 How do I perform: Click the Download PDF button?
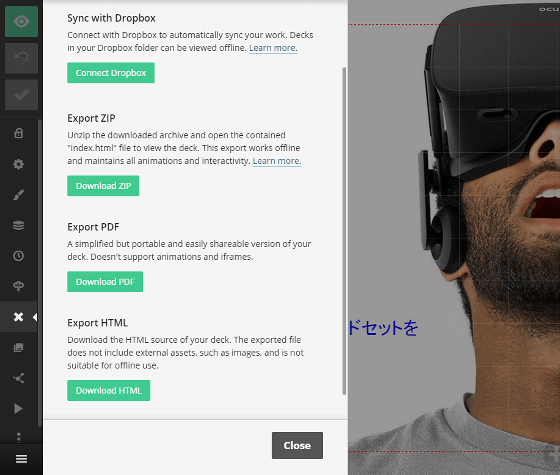tap(105, 282)
